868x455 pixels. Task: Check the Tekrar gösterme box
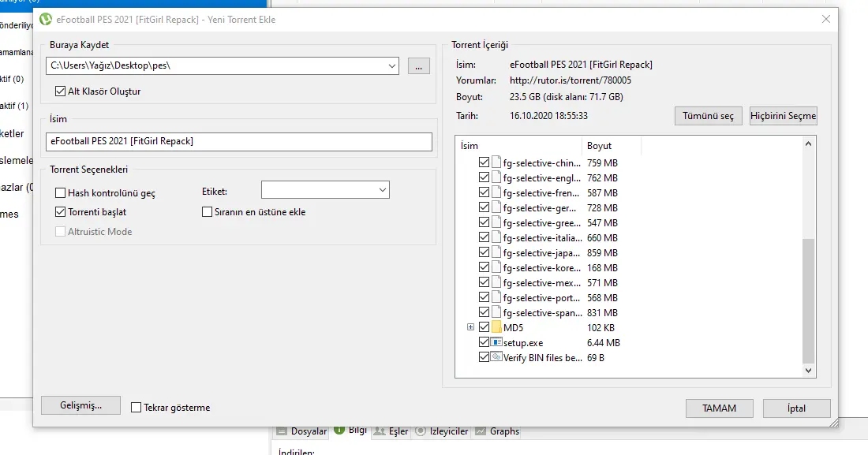click(137, 408)
